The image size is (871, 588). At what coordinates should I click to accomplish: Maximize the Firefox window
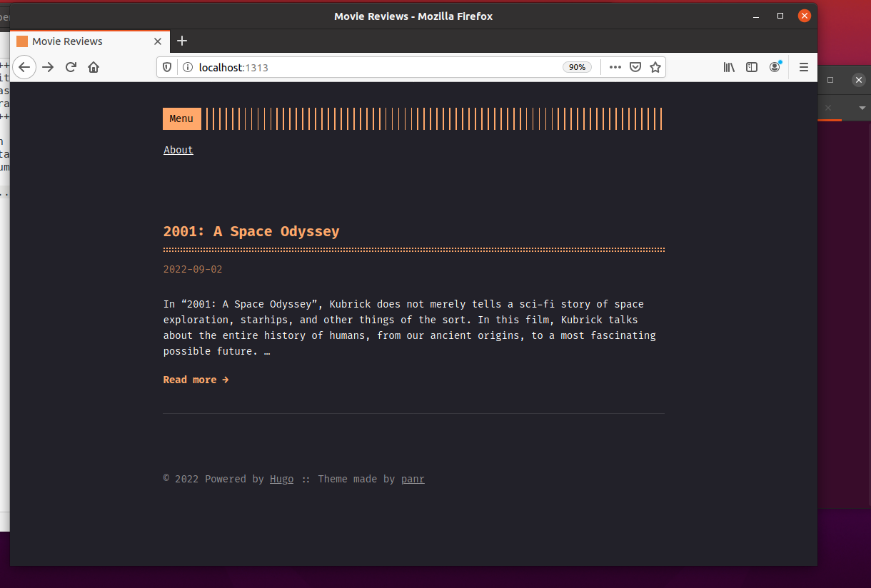pyautogui.click(x=780, y=16)
